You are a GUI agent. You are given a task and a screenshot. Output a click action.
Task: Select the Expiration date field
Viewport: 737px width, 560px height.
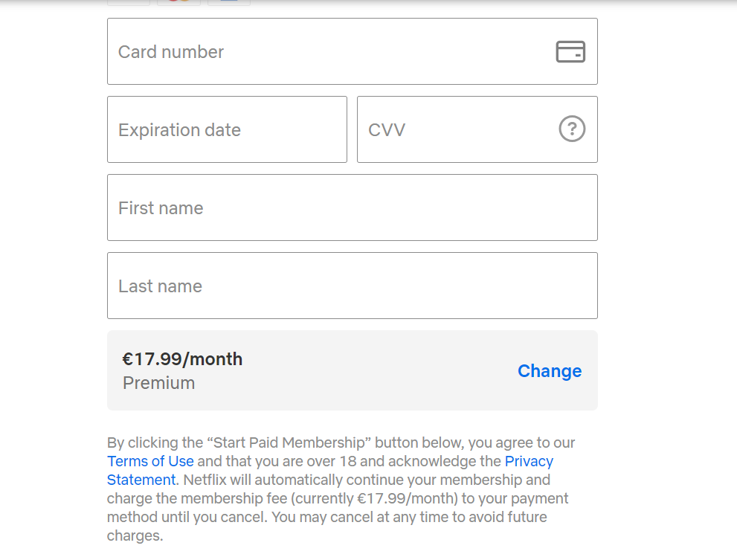227,129
